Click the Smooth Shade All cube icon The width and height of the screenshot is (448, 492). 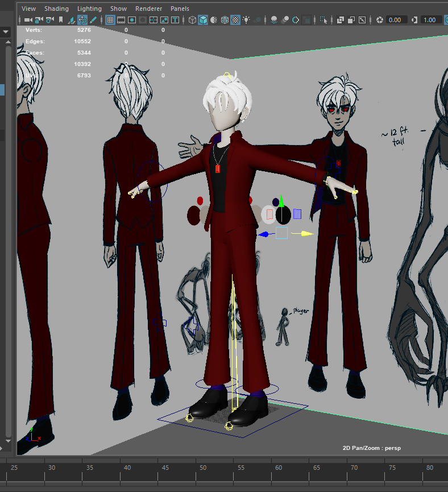point(203,20)
